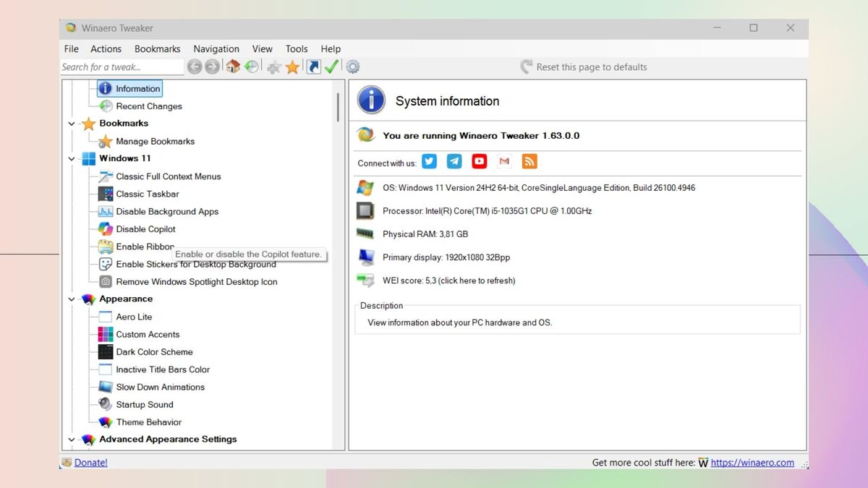Viewport: 868px width, 488px height.
Task: Click the Dark Color Scheme tree icon
Action: [x=106, y=351]
